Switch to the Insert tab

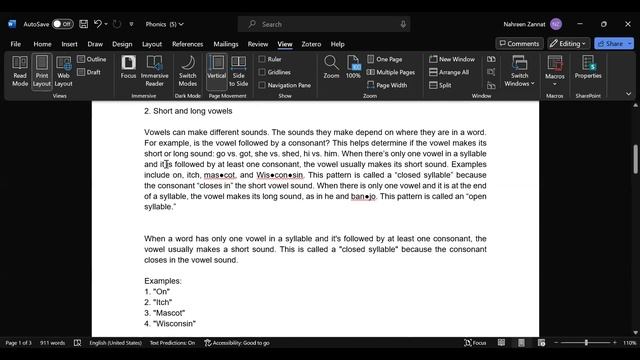pyautogui.click(x=69, y=44)
